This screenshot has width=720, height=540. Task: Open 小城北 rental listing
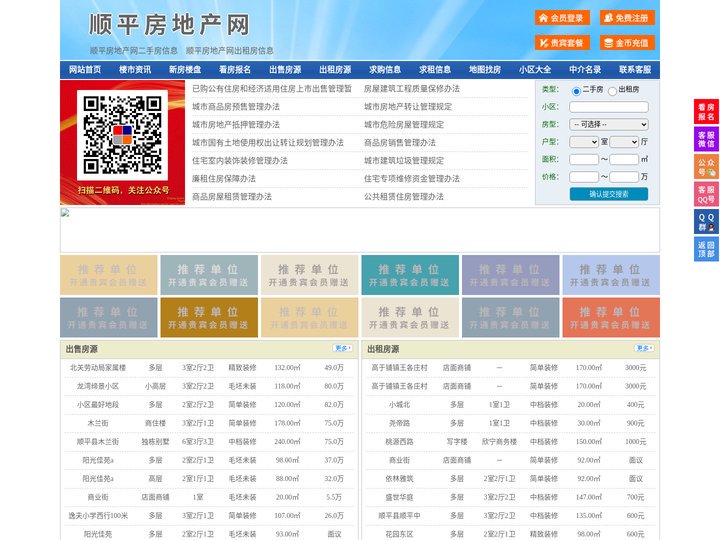399,405
